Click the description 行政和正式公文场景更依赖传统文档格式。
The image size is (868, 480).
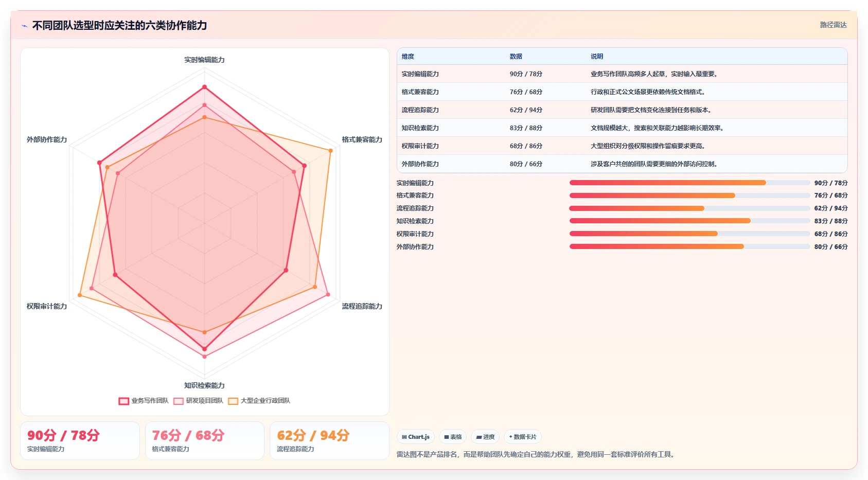648,92
